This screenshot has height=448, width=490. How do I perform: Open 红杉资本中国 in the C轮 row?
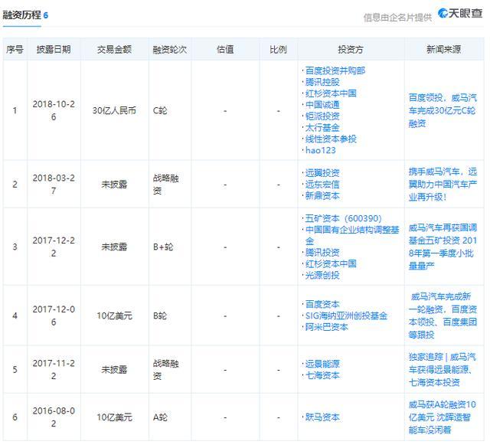point(331,93)
